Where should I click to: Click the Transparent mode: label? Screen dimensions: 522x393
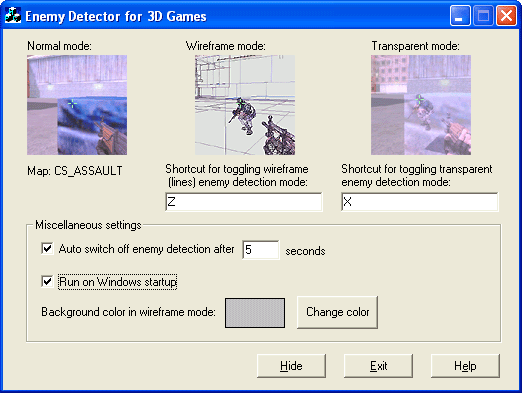[415, 46]
